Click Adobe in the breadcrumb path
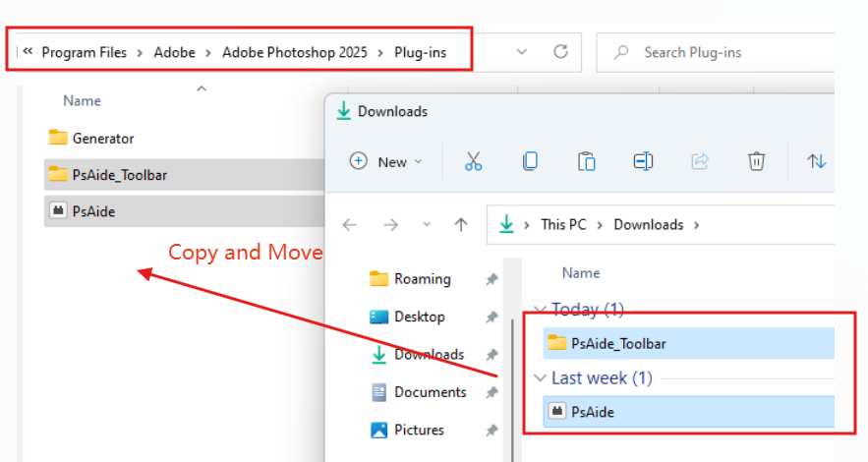 tap(174, 53)
